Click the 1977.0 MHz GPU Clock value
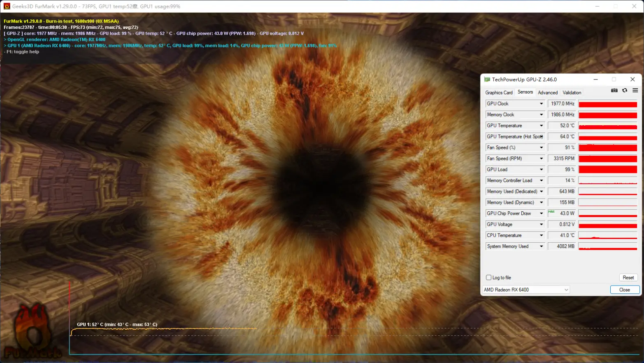 point(562,104)
